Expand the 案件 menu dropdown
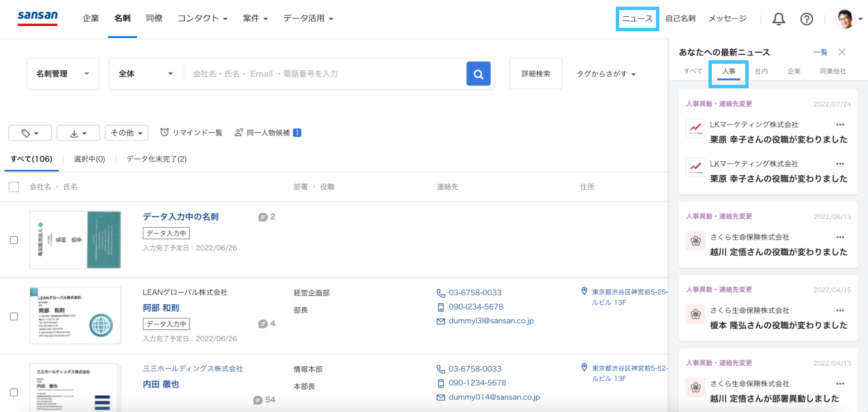 tap(255, 18)
